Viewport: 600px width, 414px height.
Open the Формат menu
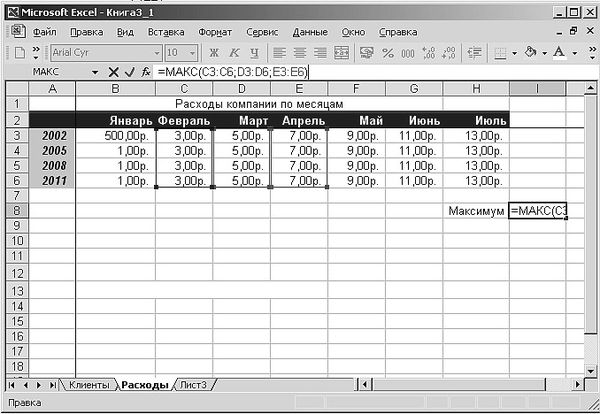tap(215, 31)
